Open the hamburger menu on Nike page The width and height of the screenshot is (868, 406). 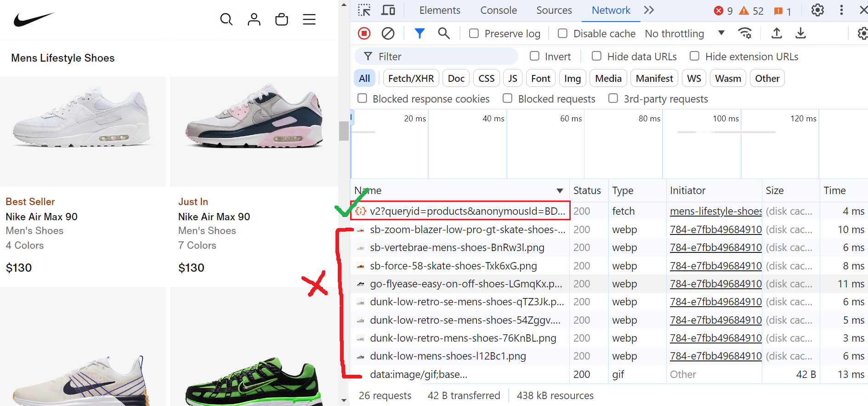309,19
